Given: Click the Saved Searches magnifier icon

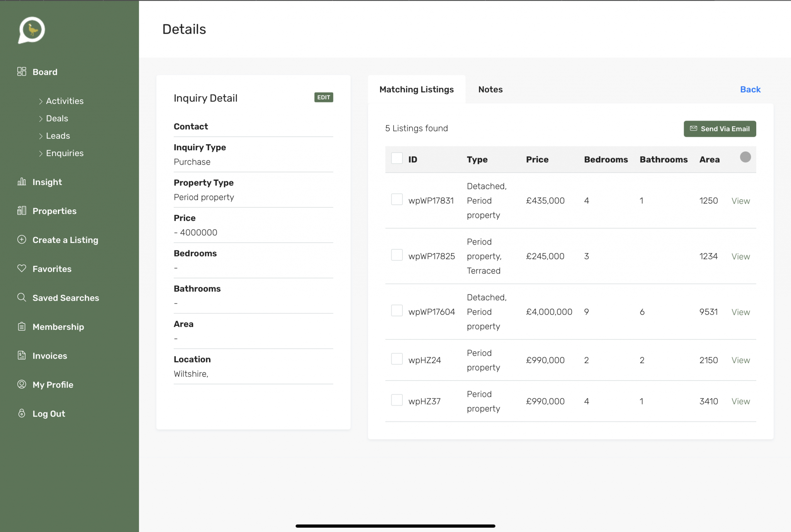Looking at the screenshot, I should 22,297.
